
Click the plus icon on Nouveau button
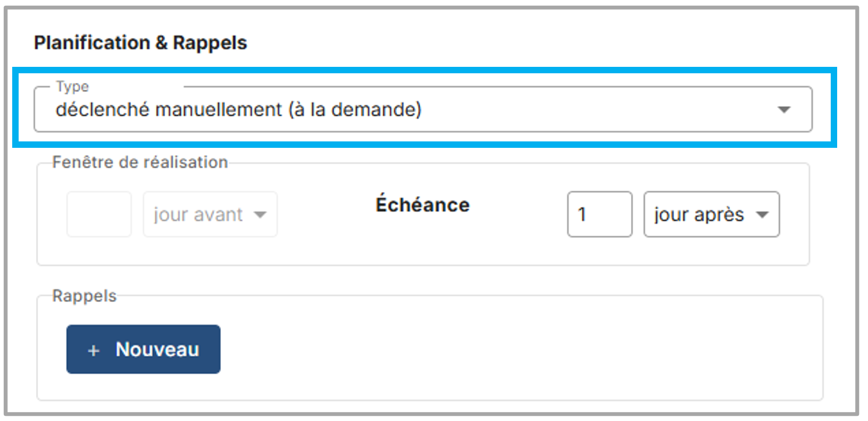(x=94, y=350)
